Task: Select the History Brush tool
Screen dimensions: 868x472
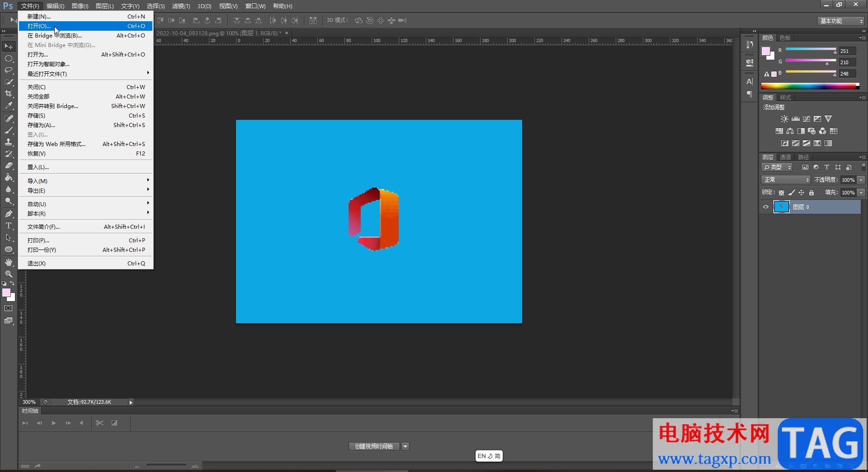Action: pos(9,154)
